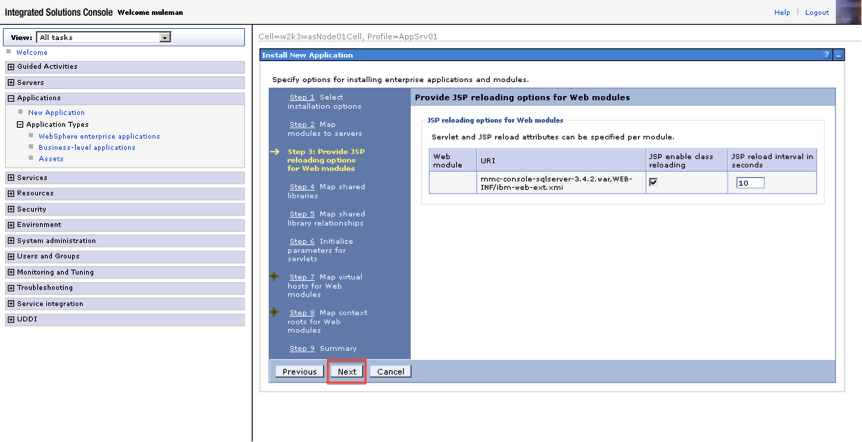Collapse the Install New Application panel
Image resolution: width=862 pixels, height=442 pixels.
[839, 55]
